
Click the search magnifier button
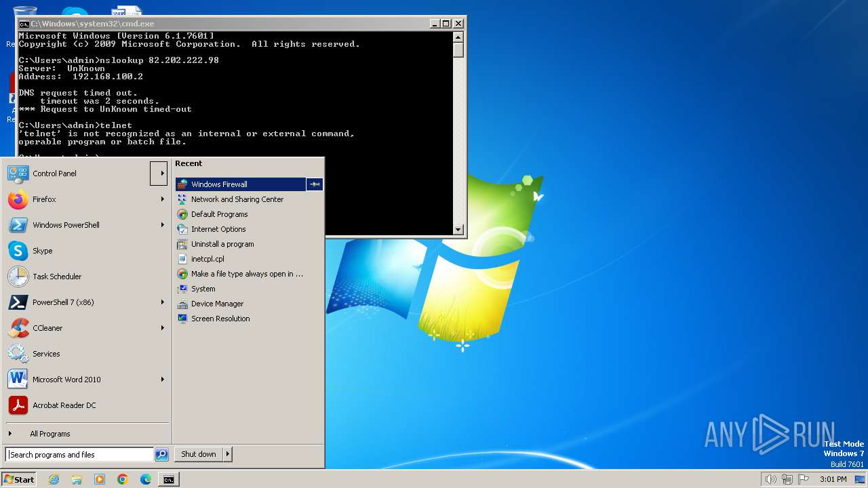tap(161, 455)
